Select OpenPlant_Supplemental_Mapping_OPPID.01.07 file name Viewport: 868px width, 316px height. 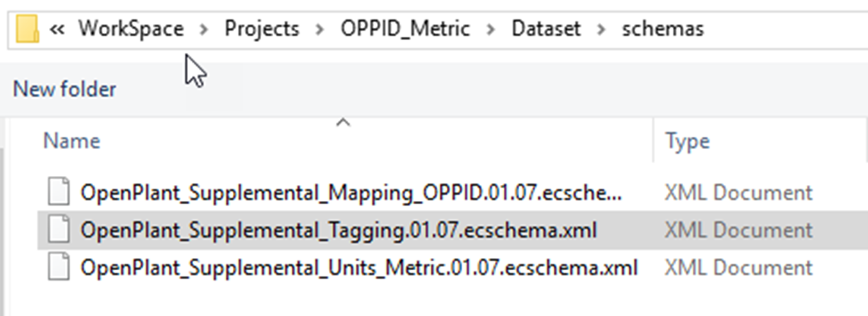point(351,193)
